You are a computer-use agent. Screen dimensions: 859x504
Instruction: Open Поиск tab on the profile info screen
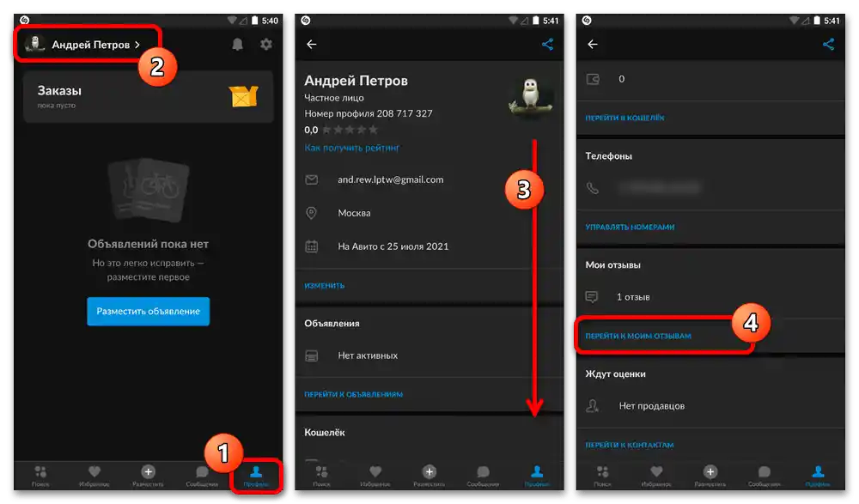[x=321, y=476]
